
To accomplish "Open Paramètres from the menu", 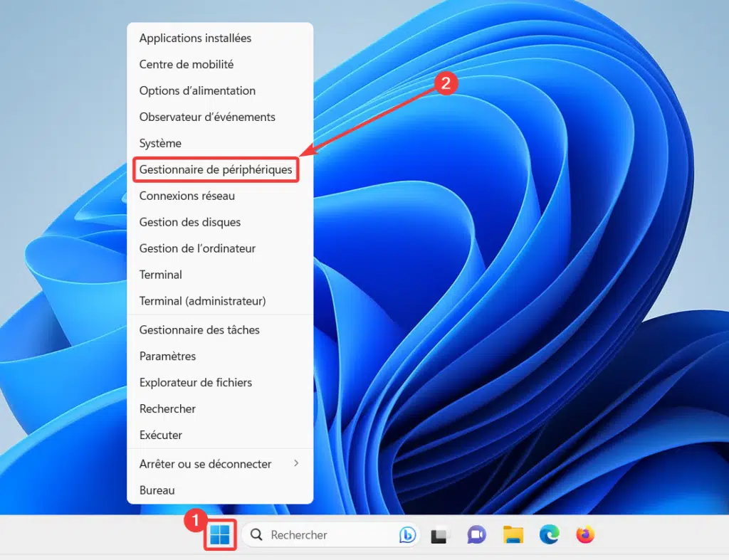I will tap(220, 356).
